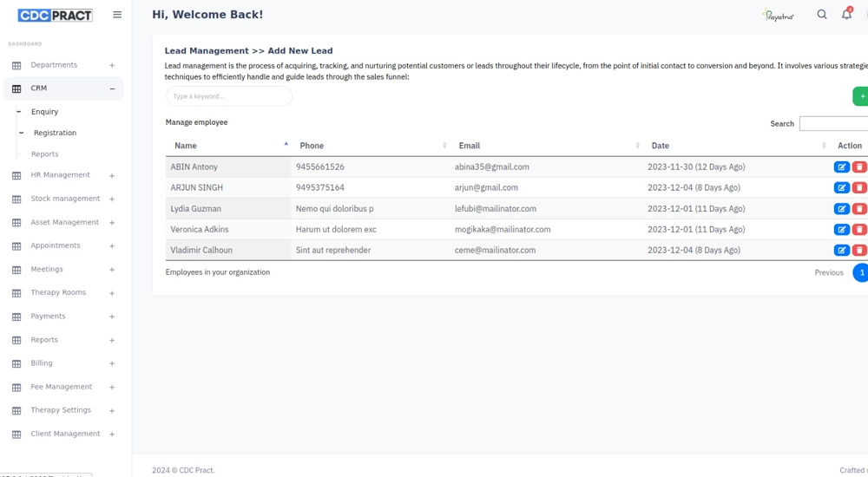
Task: Open the Therapy Rooms menu item
Action: tap(58, 293)
